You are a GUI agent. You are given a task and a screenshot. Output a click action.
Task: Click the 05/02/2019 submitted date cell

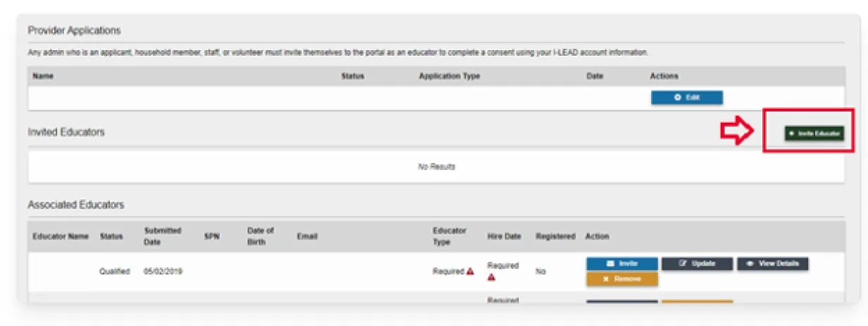[x=163, y=272]
